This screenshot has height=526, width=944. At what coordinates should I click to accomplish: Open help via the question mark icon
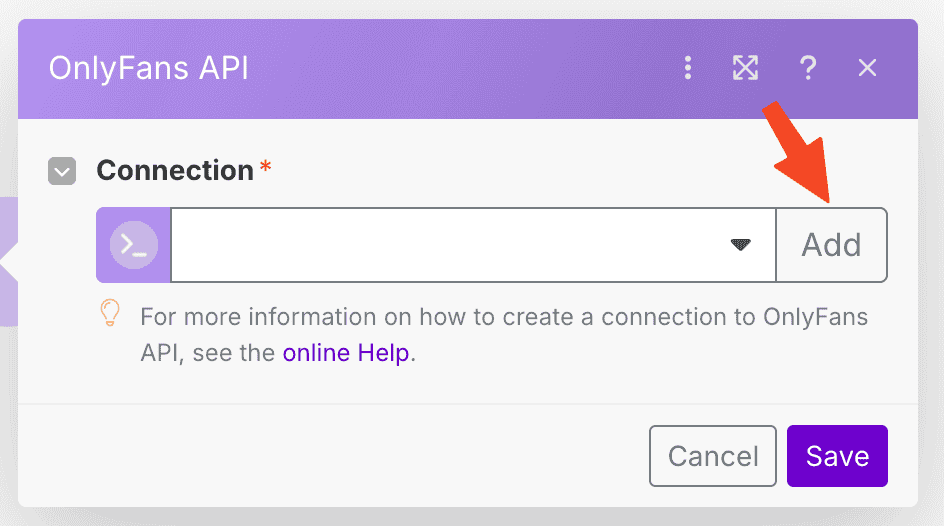808,68
